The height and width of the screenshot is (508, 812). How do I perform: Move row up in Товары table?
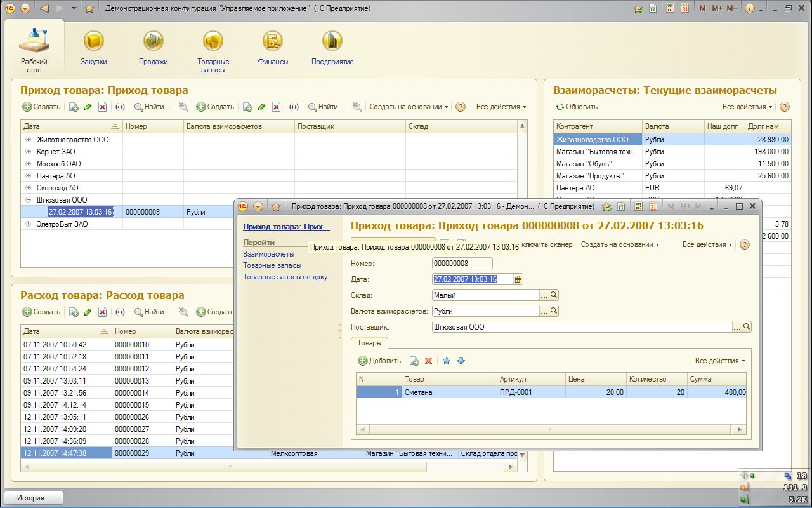[446, 361]
